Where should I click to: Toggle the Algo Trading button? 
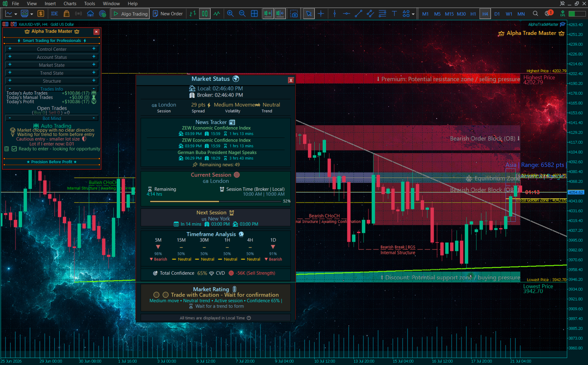[130, 14]
